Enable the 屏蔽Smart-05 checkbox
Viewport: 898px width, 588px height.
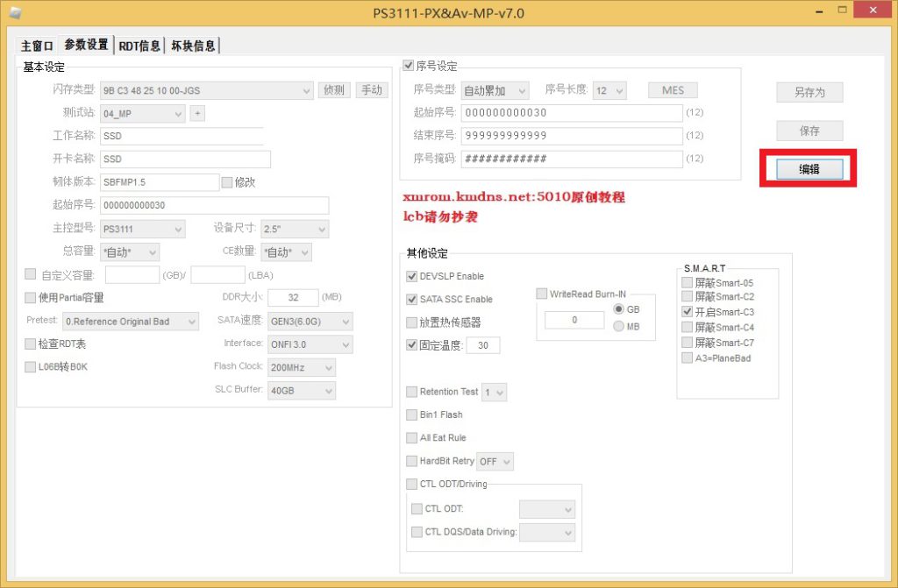(x=687, y=283)
